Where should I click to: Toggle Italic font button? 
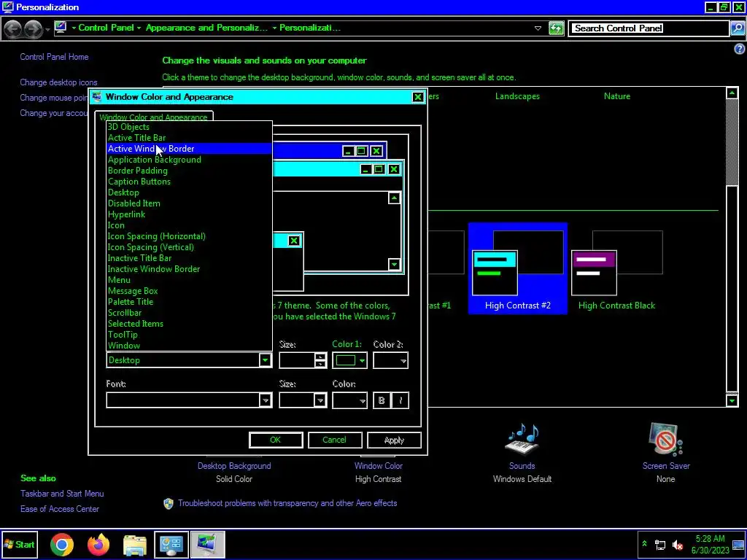(400, 400)
